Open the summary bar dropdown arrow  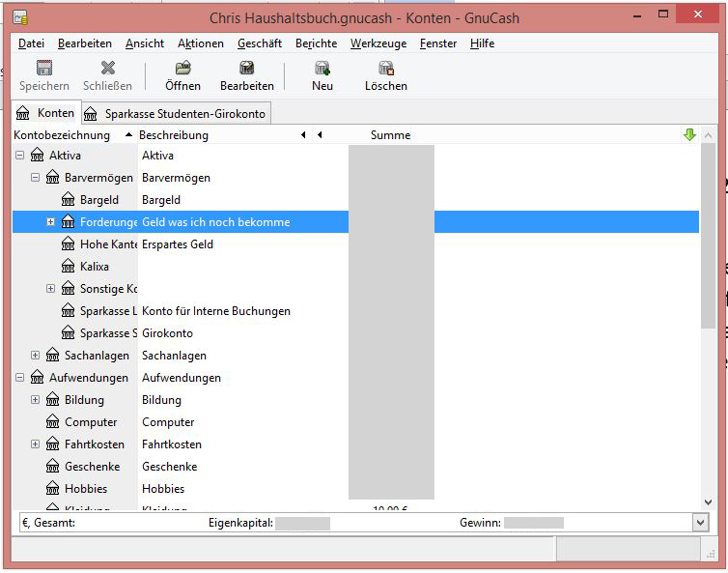coord(701,523)
